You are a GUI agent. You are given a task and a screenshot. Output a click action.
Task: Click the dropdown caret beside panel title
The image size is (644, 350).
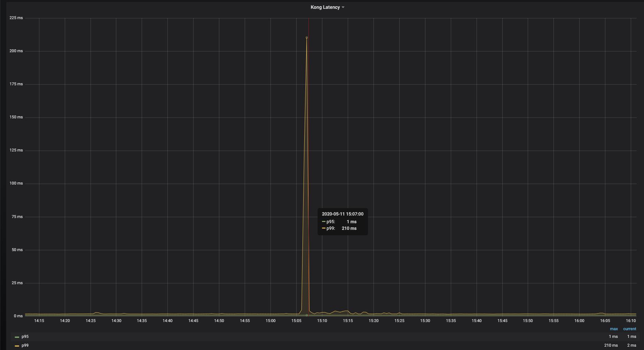[x=343, y=7]
